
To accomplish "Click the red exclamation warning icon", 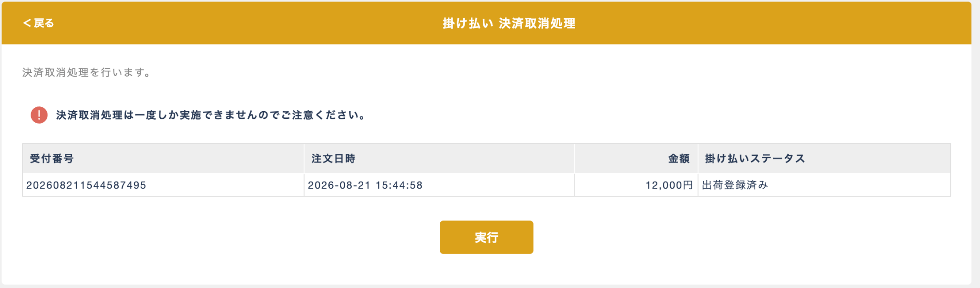I will (39, 115).
